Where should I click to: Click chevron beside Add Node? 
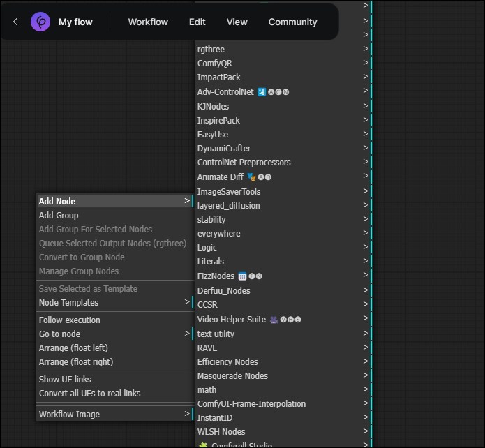187,201
